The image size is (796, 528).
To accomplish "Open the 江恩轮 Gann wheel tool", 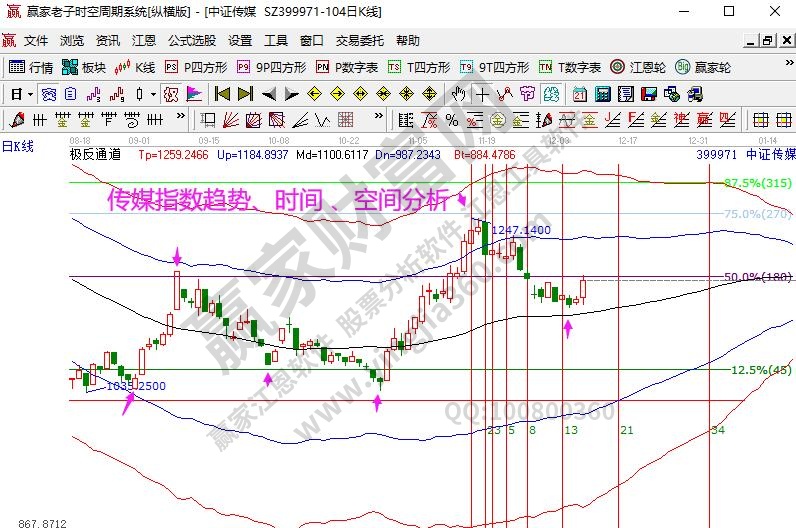I will point(638,67).
